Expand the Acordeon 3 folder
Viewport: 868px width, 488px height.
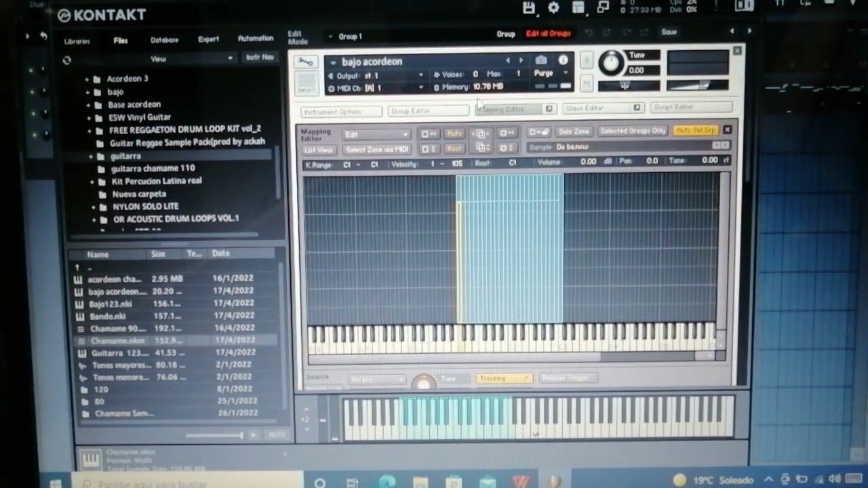coord(87,79)
